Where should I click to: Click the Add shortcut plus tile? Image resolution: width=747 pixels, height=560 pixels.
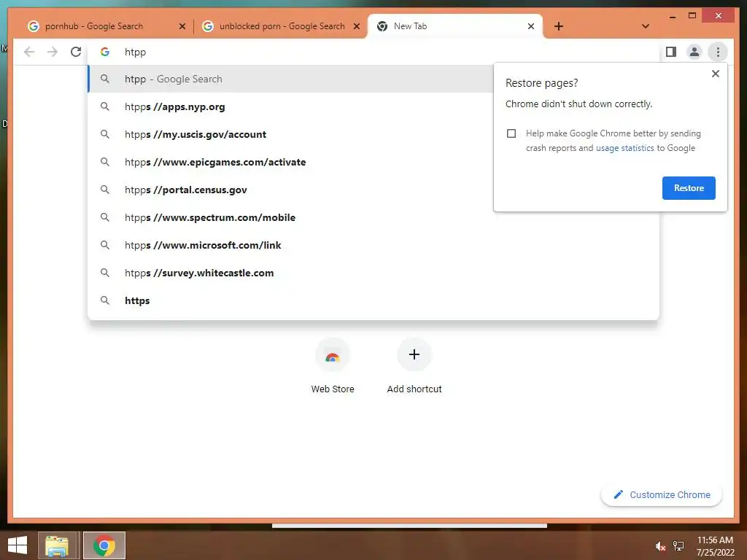tap(414, 366)
